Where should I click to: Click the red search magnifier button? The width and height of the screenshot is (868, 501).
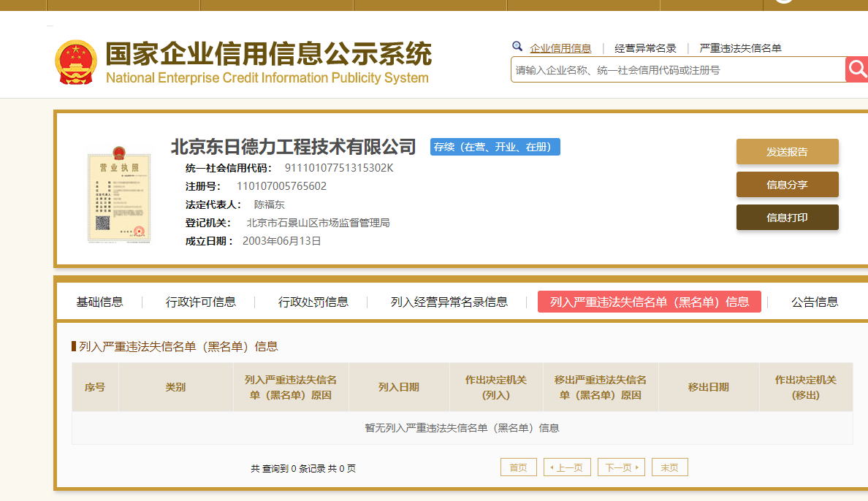click(857, 69)
